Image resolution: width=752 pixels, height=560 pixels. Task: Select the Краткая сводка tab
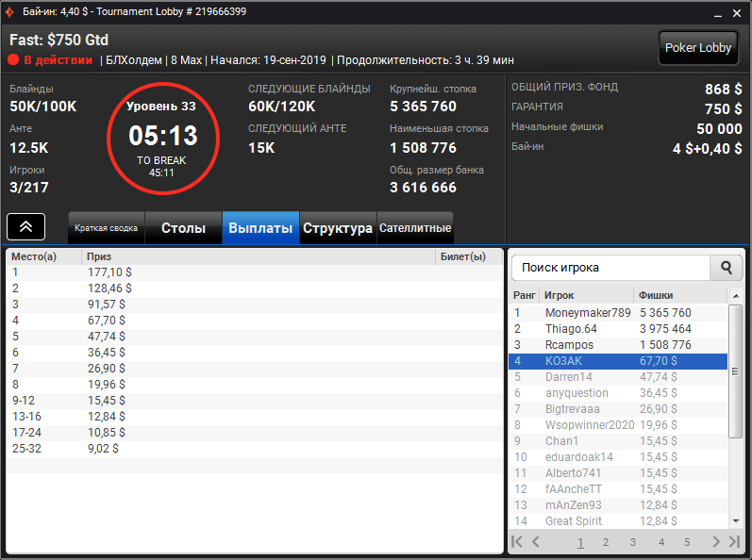click(x=106, y=228)
